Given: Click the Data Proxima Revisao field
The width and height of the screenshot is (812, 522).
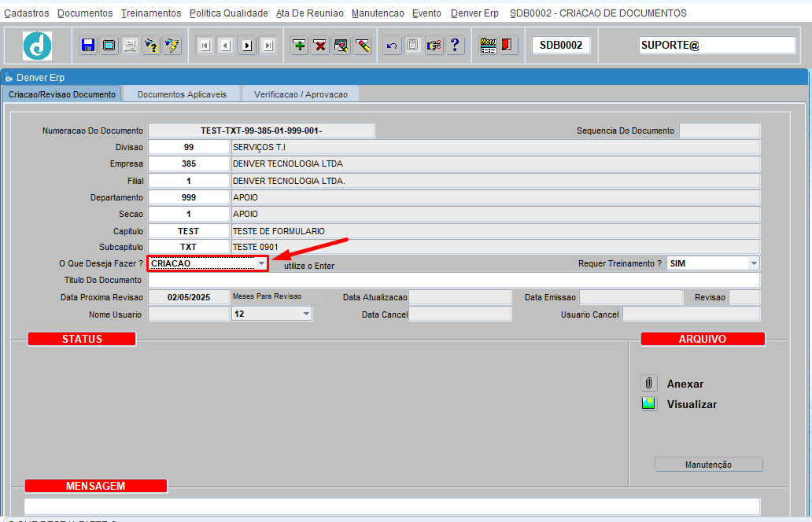Looking at the screenshot, I should 189,297.
